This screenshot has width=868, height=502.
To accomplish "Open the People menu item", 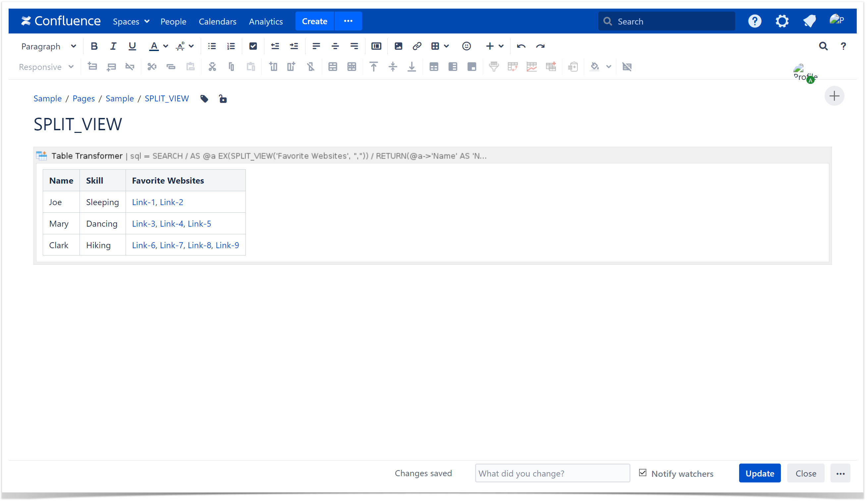I will tap(173, 21).
